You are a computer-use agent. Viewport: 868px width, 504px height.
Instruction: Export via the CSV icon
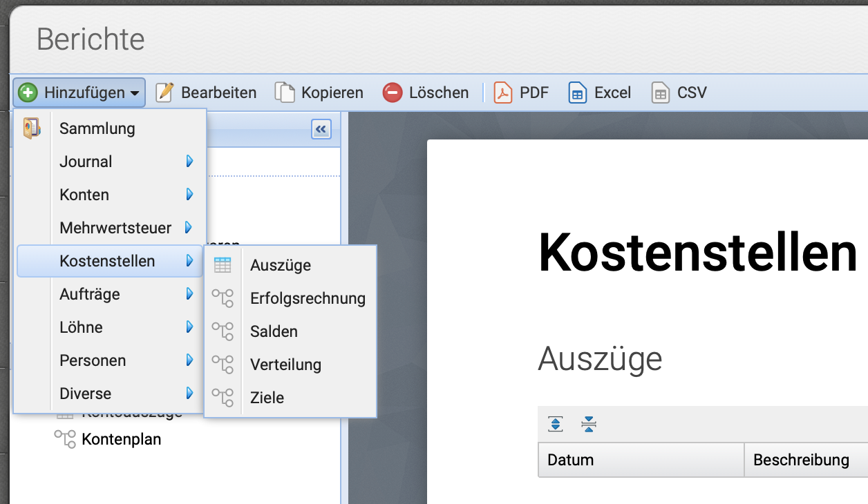661,93
